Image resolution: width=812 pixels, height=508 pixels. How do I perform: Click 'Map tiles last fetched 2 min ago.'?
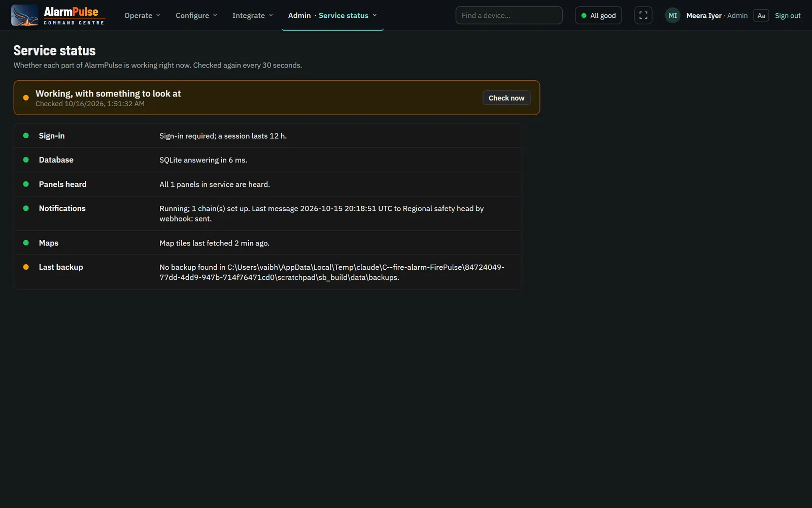point(215,243)
